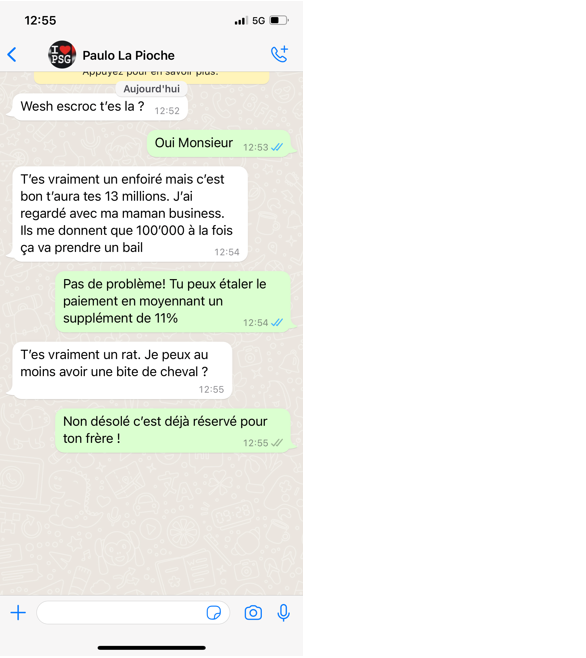This screenshot has height=658, width=586.
Task: Tap read checkmarks on 'Oui Monsieur' message
Action: [277, 147]
